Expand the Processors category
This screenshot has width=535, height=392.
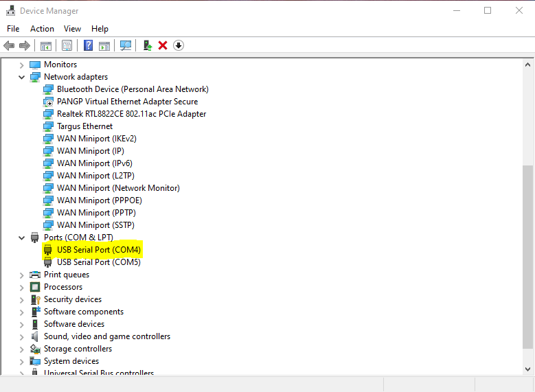(x=22, y=287)
